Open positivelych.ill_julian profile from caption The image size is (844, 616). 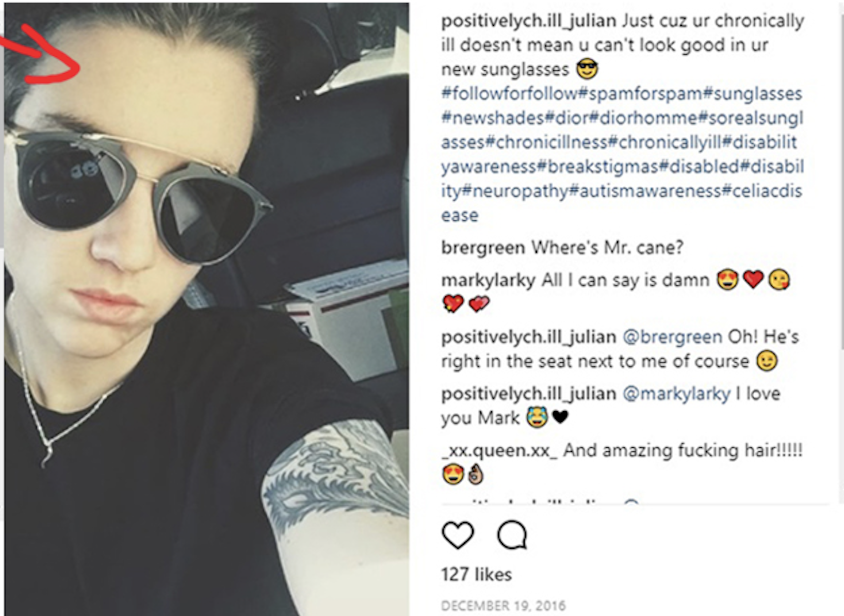click(x=529, y=21)
